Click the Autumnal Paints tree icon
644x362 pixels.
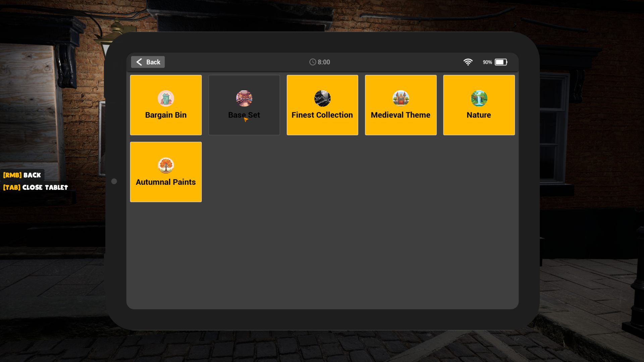[166, 165]
